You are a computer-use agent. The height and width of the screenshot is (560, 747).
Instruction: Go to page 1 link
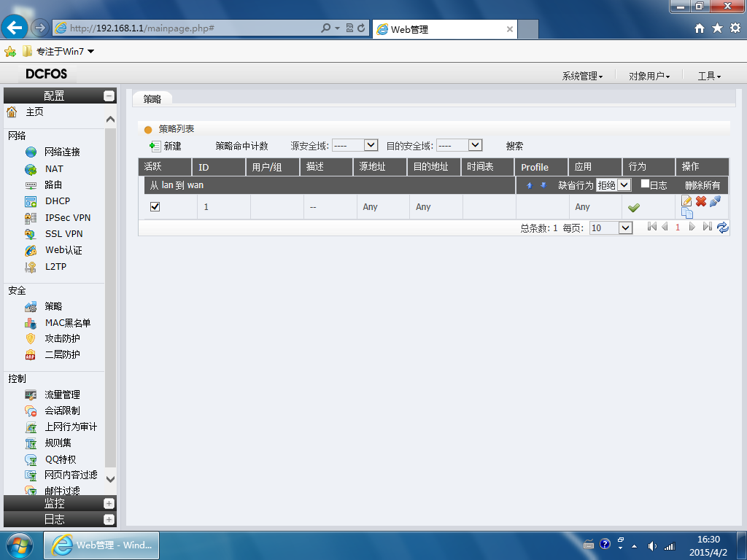click(x=678, y=227)
